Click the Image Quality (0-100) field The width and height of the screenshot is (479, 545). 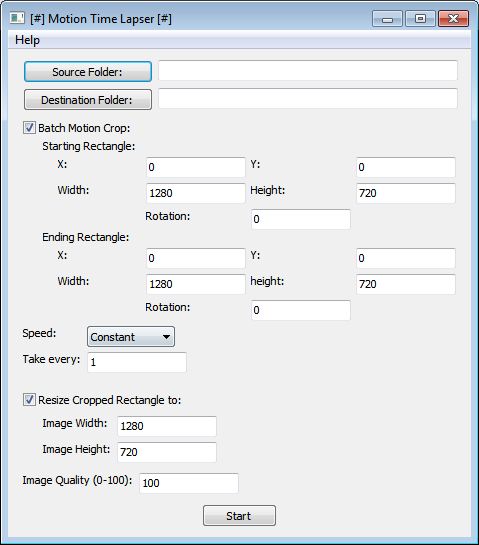click(189, 483)
